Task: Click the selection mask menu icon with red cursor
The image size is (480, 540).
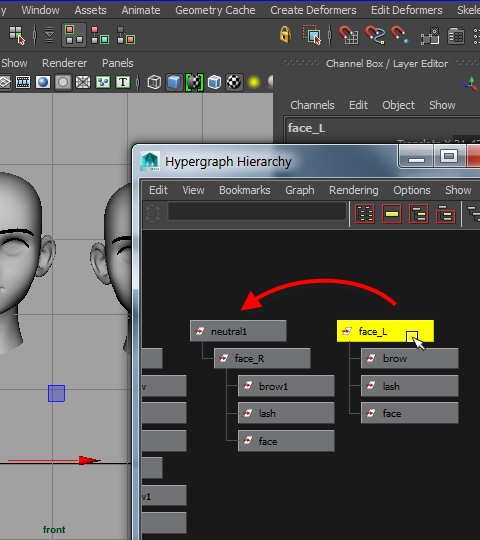Action: tap(17, 35)
